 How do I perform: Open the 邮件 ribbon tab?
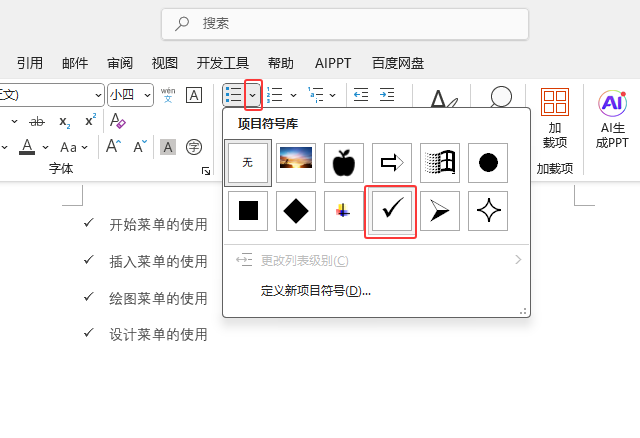pos(75,63)
